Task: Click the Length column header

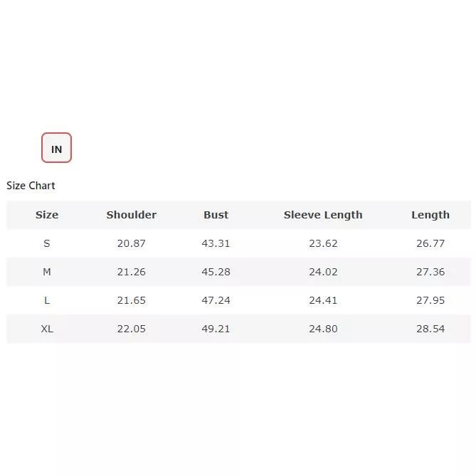Action: (x=430, y=215)
